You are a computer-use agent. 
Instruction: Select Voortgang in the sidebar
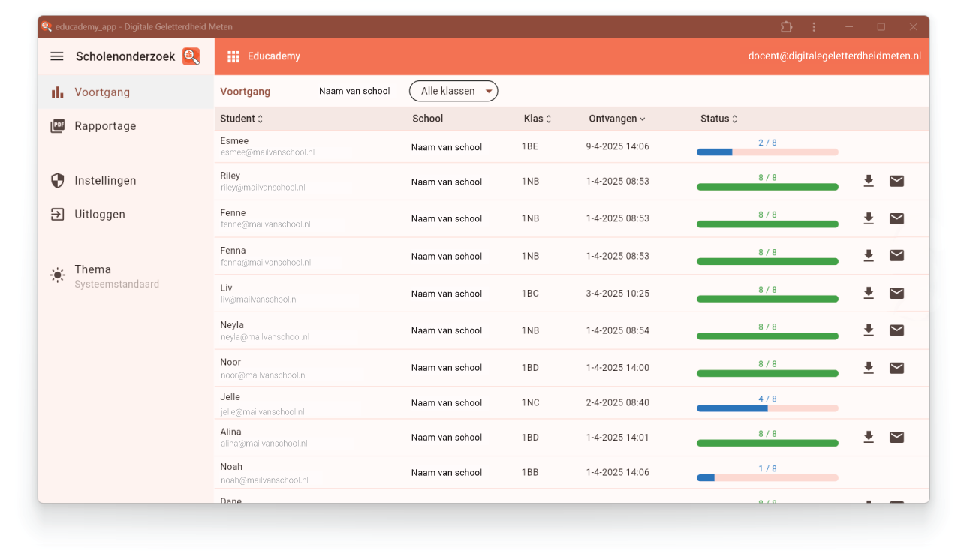tap(102, 92)
